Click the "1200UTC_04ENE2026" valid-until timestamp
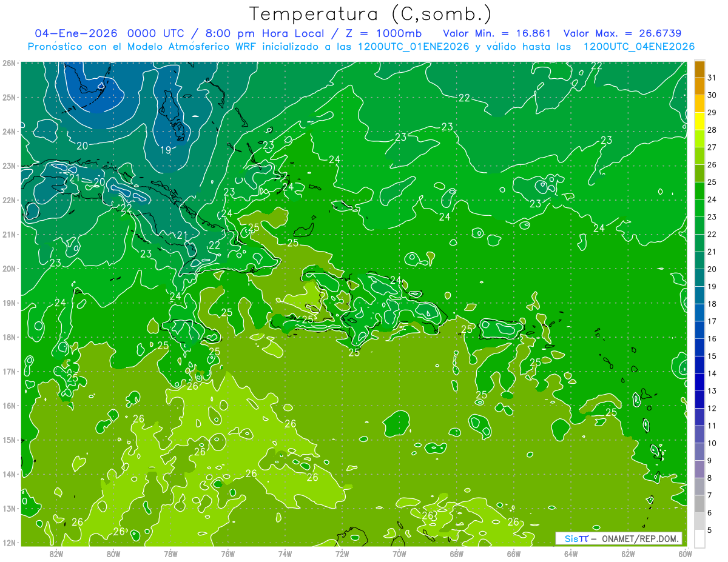Viewport: 728px width, 562px height. [639, 47]
